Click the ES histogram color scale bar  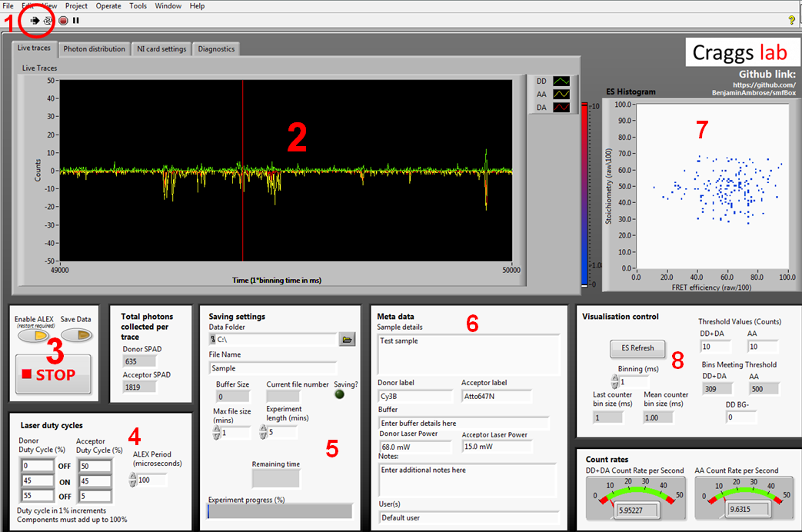pos(584,195)
